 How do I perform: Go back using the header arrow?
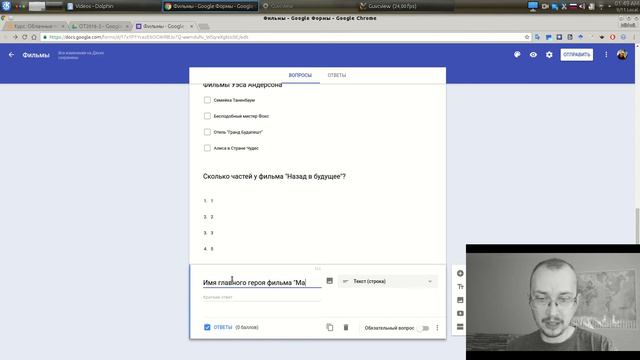click(x=11, y=55)
